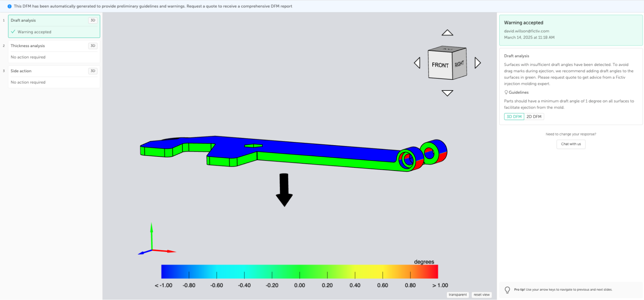Rotate view with the left triangle arrow

(x=417, y=63)
